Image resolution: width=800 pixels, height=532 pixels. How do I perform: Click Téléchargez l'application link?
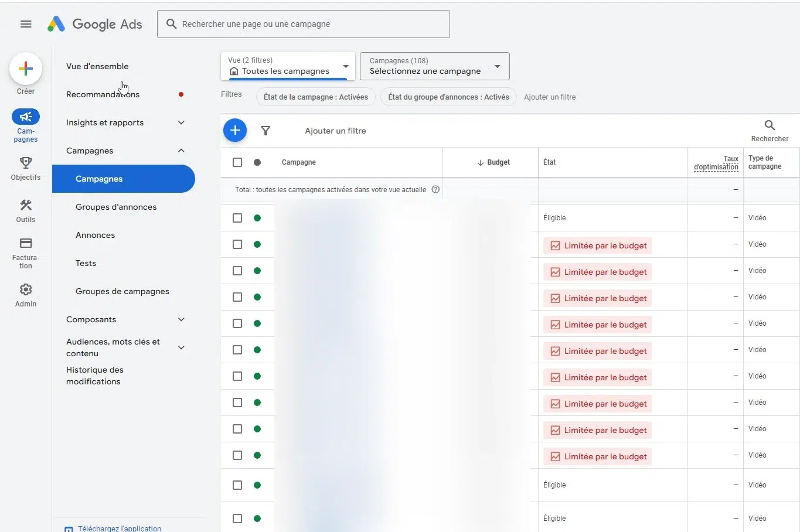(x=120, y=528)
